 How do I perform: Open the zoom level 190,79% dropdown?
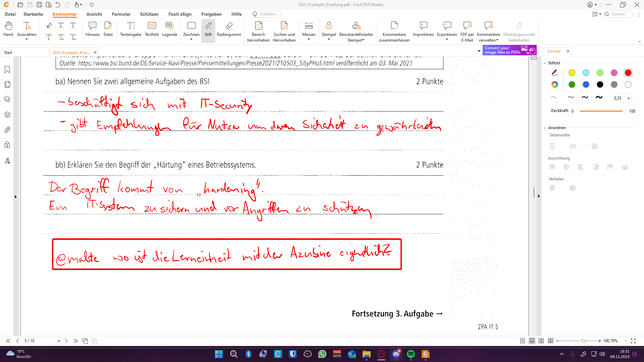pos(626,341)
